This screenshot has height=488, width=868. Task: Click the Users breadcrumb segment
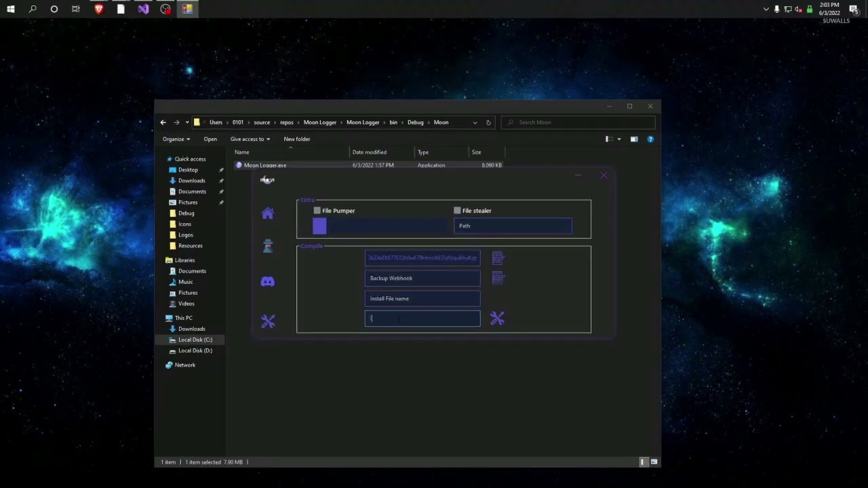(x=216, y=123)
